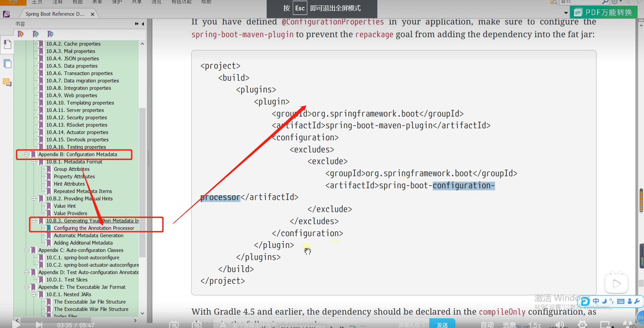Click the 1.5x playback speed control
The height and width of the screenshot is (328, 644).
[x=535, y=325]
